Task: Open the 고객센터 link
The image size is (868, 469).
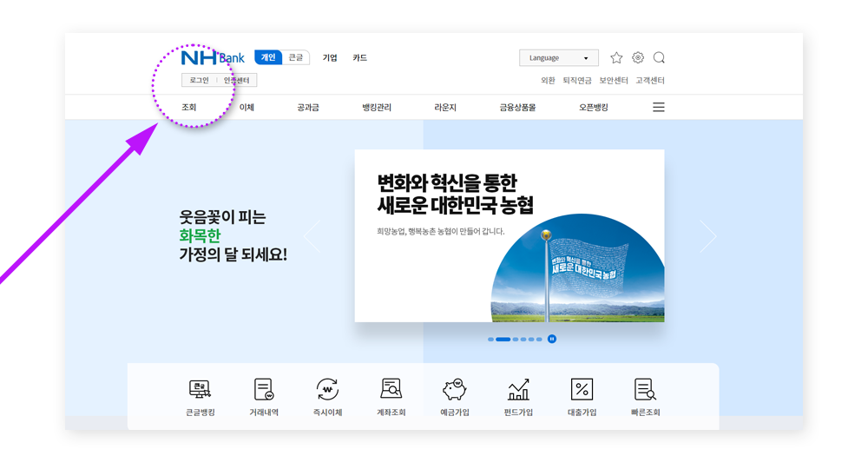Action: [650, 80]
